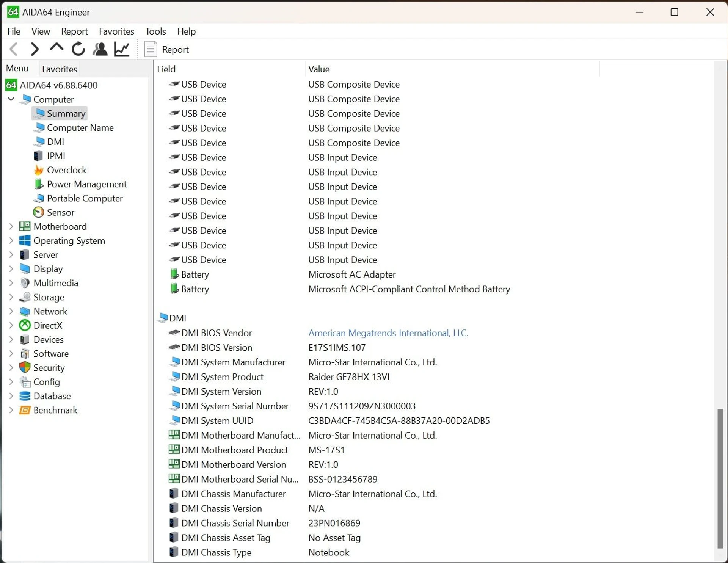Click the DirectX Xbox icon
728x563 pixels.
tap(25, 325)
